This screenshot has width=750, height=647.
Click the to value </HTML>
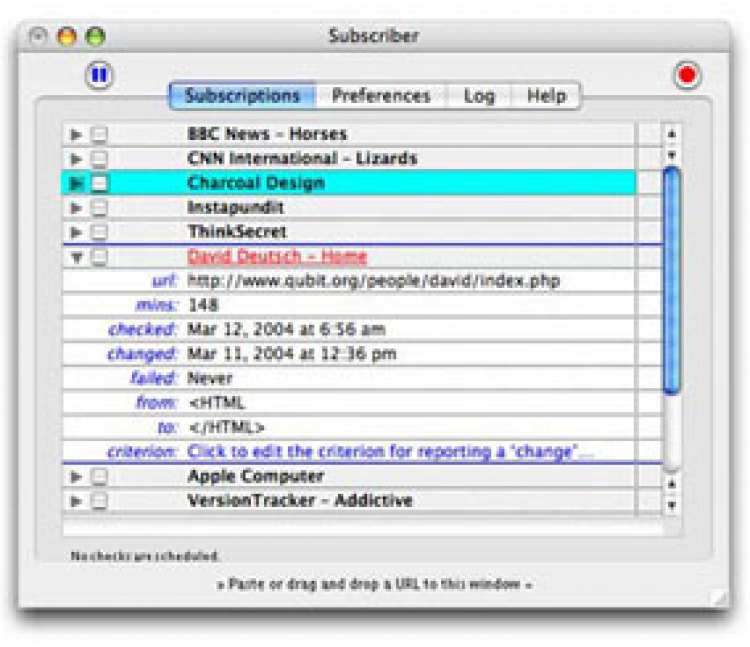coord(226,427)
